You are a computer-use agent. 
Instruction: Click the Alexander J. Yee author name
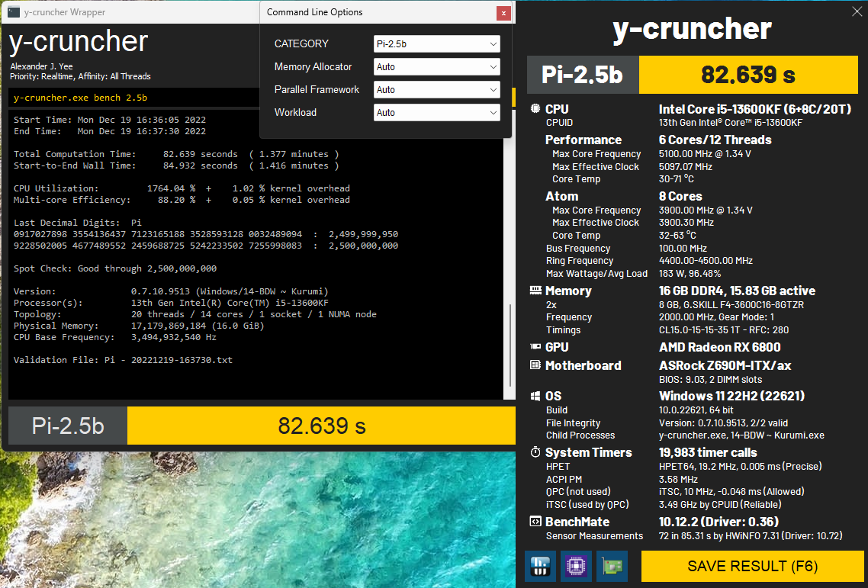coord(41,66)
